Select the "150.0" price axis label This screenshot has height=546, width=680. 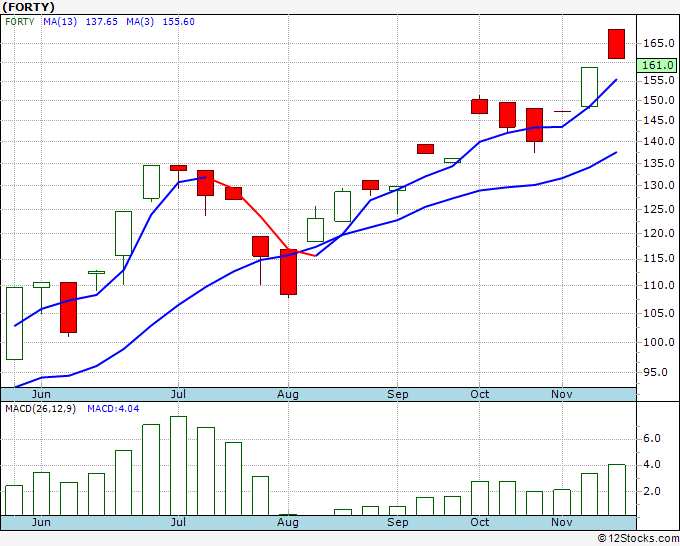pyautogui.click(x=659, y=100)
